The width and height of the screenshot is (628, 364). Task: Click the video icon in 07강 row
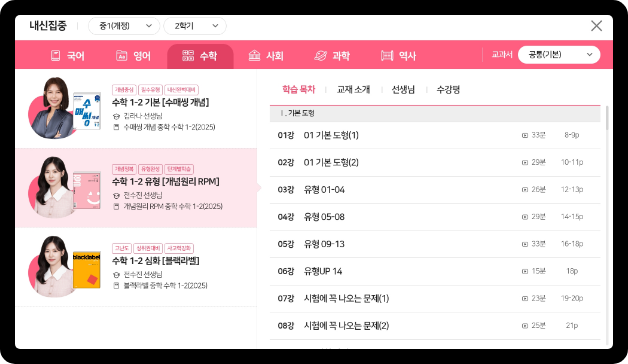[525, 299]
